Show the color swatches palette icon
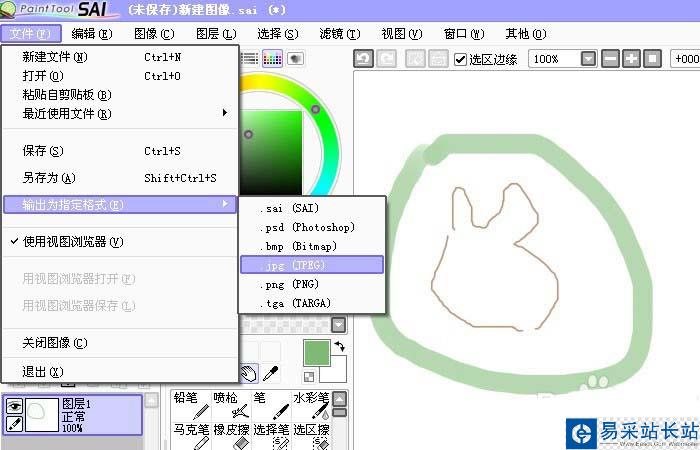 point(272,58)
